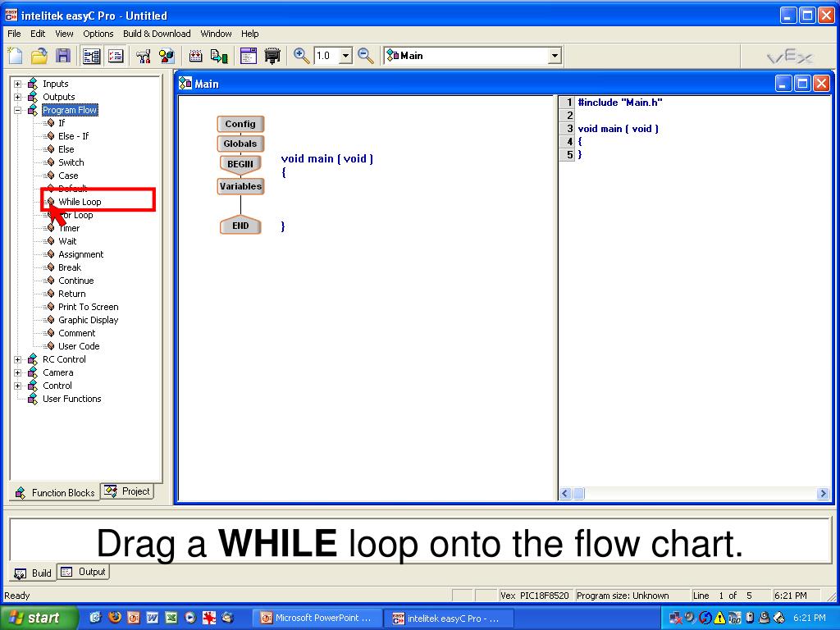Click the hammer build tools toolbar icon
The width and height of the screenshot is (840, 630).
143,56
